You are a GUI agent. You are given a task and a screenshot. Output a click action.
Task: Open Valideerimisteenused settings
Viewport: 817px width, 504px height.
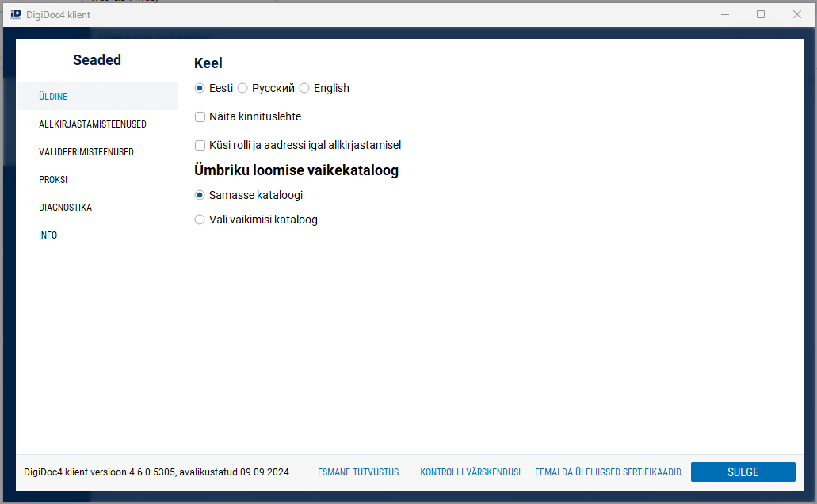[x=97, y=151]
